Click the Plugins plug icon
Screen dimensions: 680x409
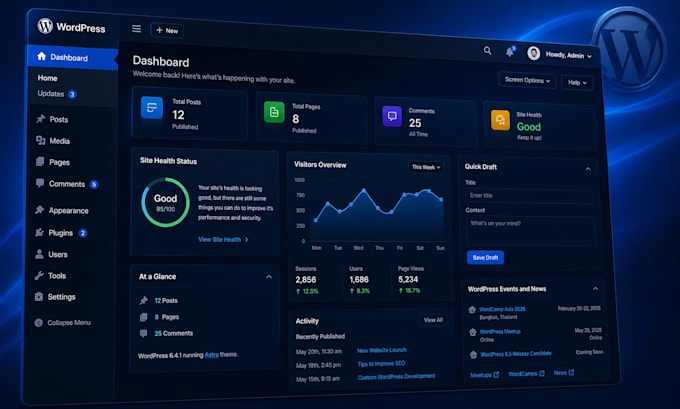pos(39,232)
